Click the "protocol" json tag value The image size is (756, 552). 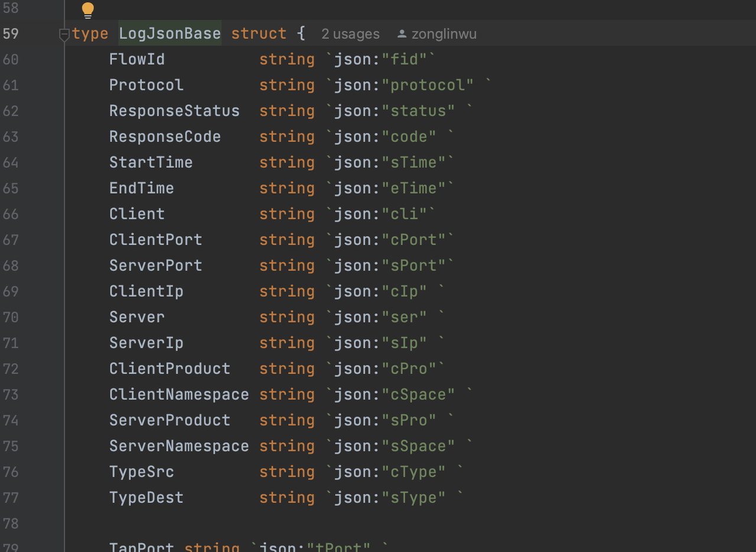click(428, 85)
